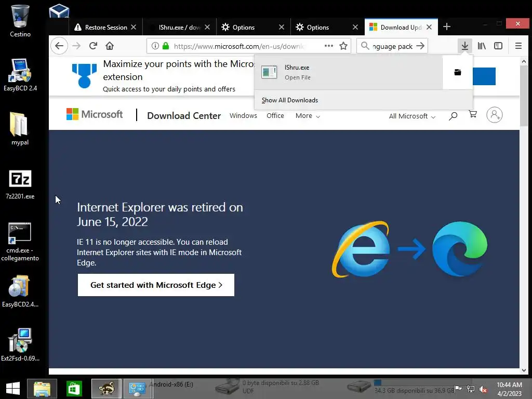Open the Office menu in Download Center
The image size is (532, 399).
pyautogui.click(x=275, y=116)
